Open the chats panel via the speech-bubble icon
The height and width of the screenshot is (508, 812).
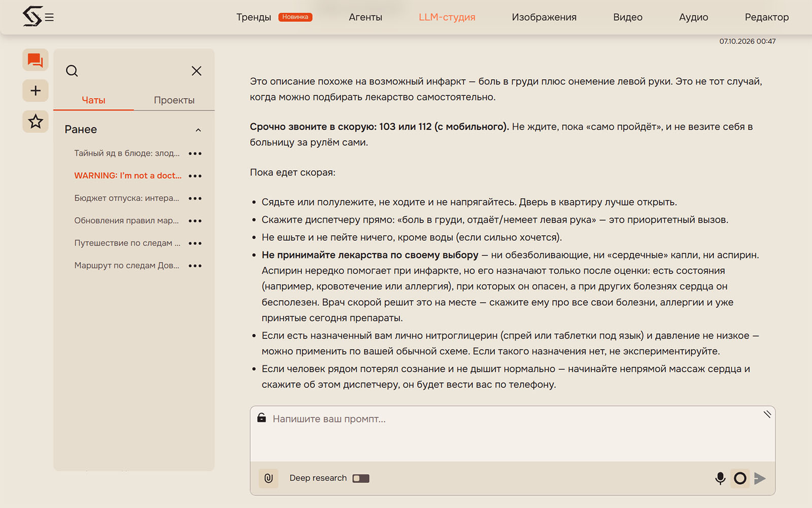pyautogui.click(x=35, y=60)
